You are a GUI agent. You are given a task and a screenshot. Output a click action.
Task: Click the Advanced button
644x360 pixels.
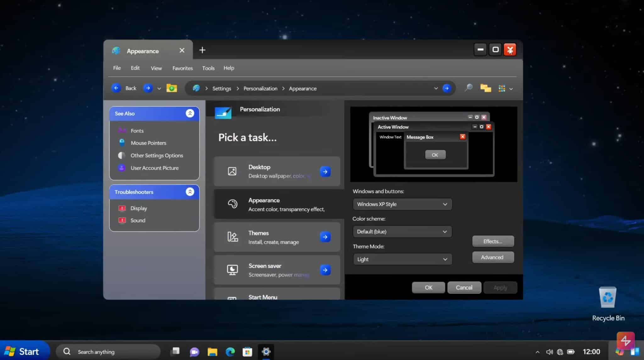pos(493,257)
